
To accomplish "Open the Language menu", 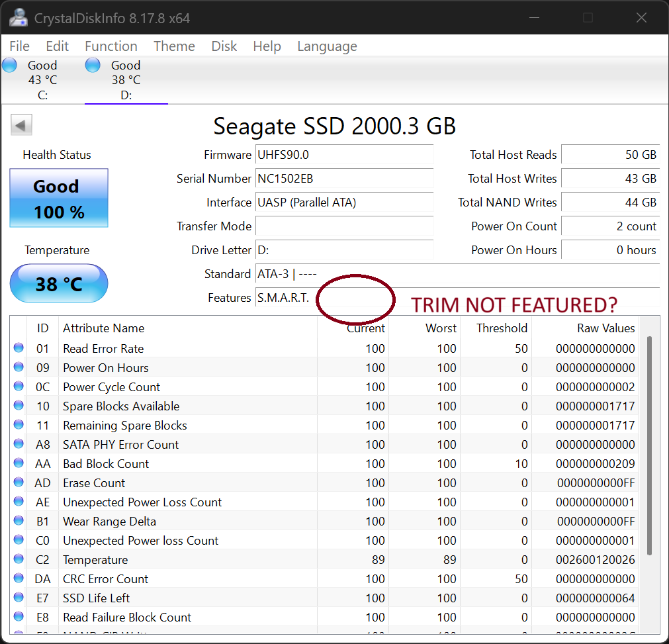I will (327, 46).
